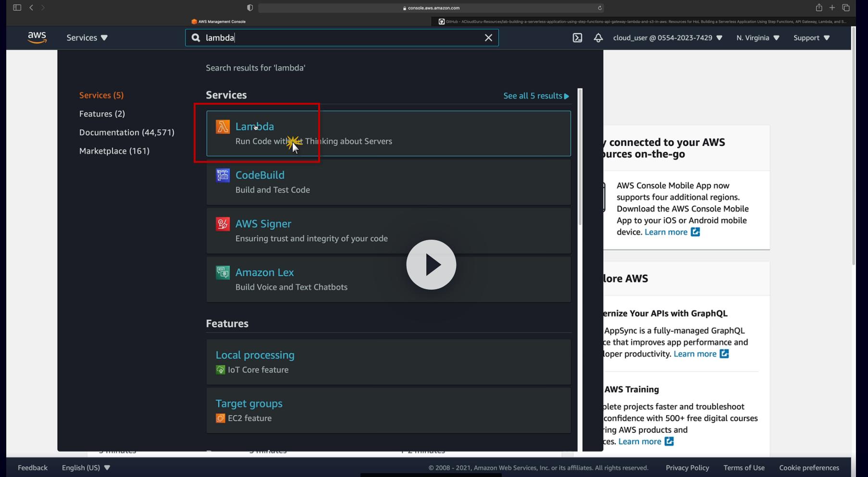Open the AWS Signer service link

[263, 223]
